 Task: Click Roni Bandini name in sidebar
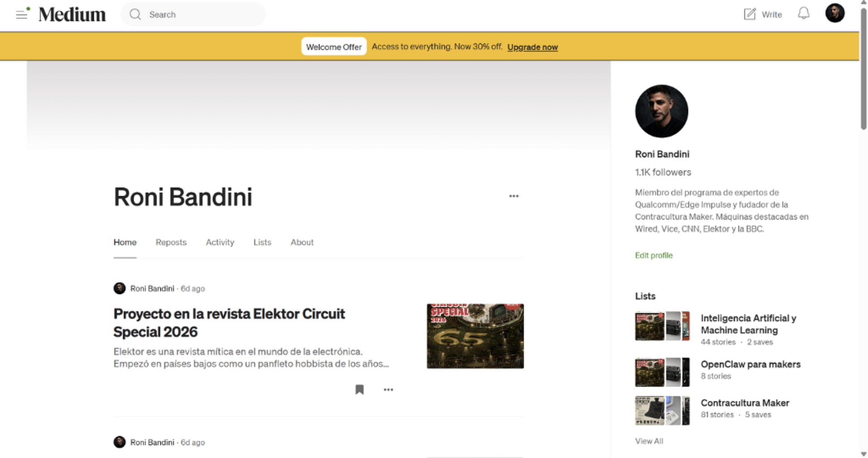(x=662, y=154)
